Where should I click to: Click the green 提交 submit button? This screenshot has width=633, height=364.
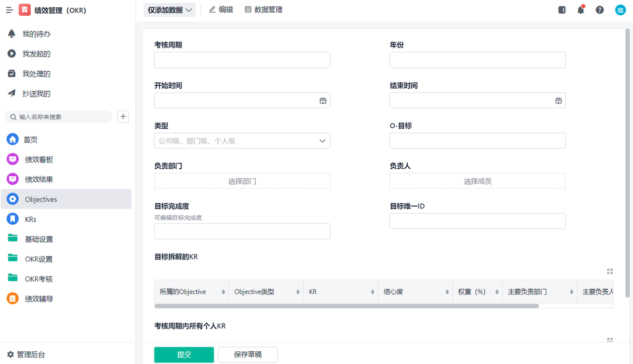[184, 355]
